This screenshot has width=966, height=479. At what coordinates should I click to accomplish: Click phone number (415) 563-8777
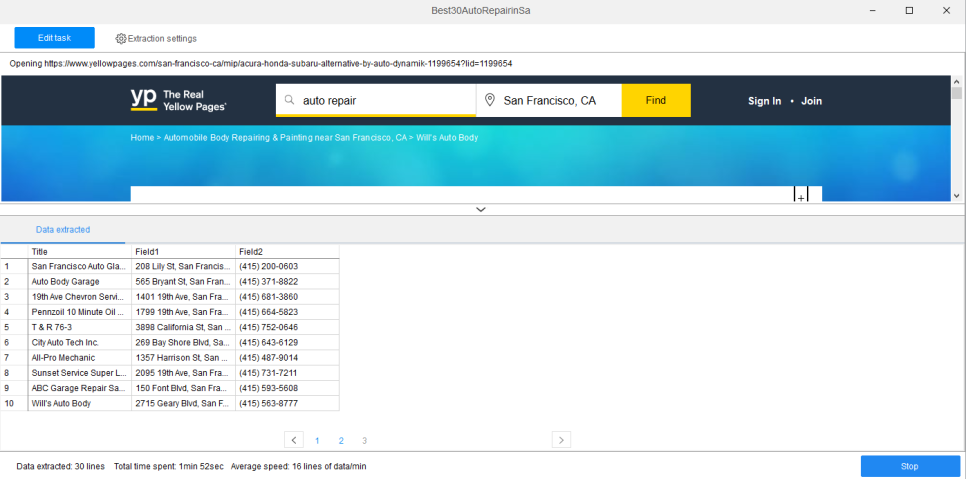pos(287,403)
